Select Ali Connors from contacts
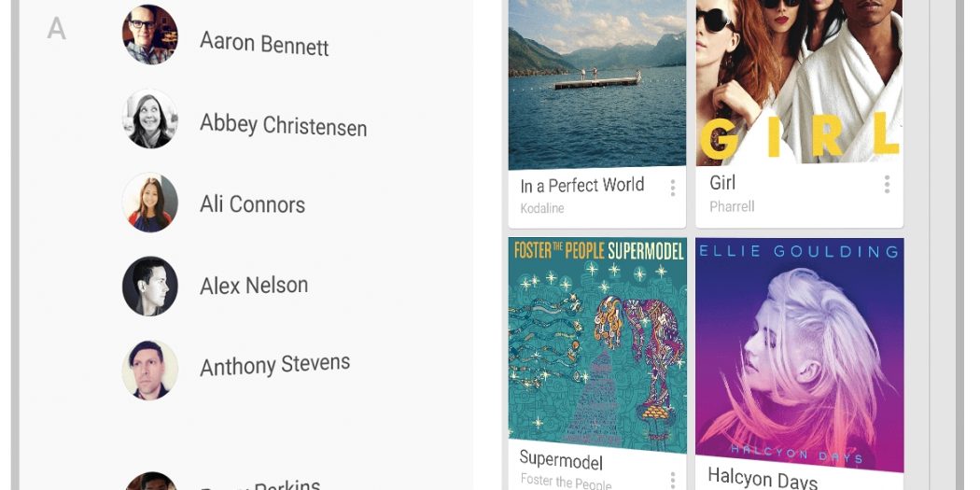Viewport: 980px width, 490px height. pos(253,204)
